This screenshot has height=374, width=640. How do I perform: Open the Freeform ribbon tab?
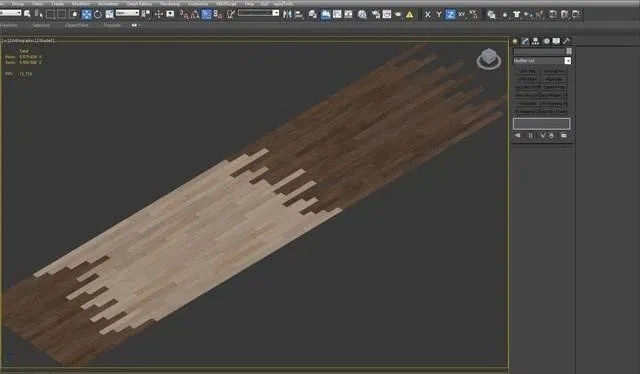coord(9,25)
